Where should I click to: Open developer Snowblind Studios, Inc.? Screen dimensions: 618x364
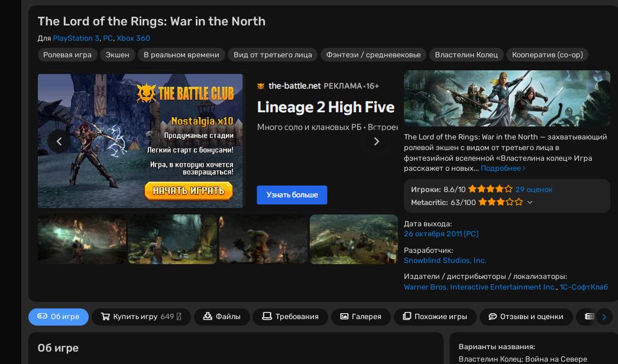click(x=445, y=261)
